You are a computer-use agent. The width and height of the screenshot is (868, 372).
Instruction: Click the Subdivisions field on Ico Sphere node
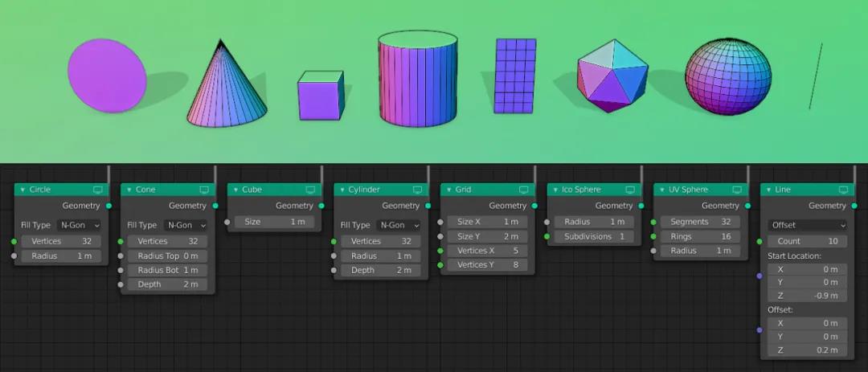[592, 237]
